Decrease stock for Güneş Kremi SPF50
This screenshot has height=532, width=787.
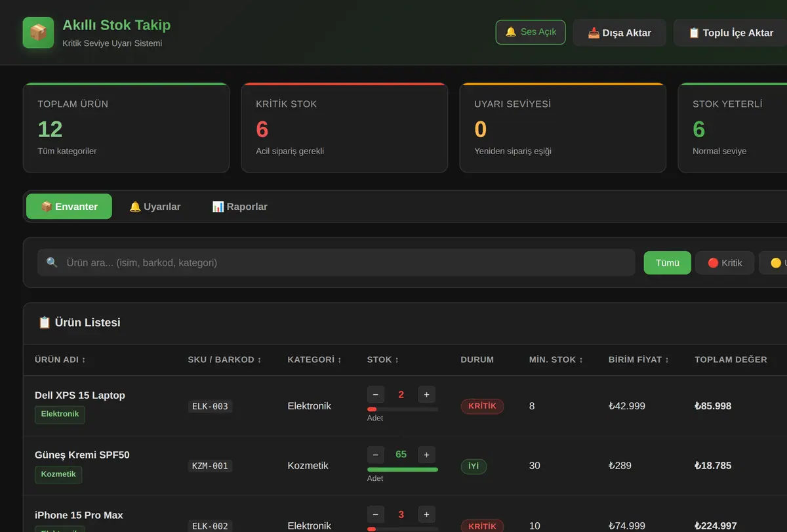coord(376,455)
